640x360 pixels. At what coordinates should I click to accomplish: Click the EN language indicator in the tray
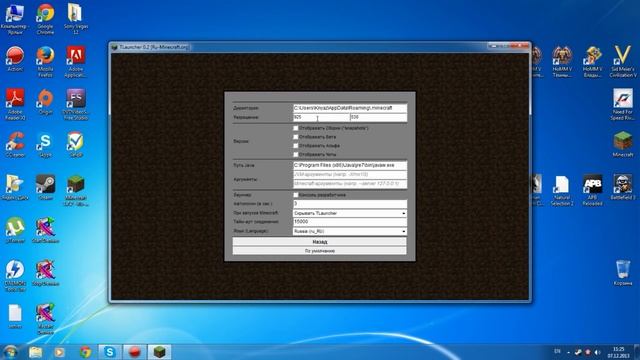(x=558, y=351)
